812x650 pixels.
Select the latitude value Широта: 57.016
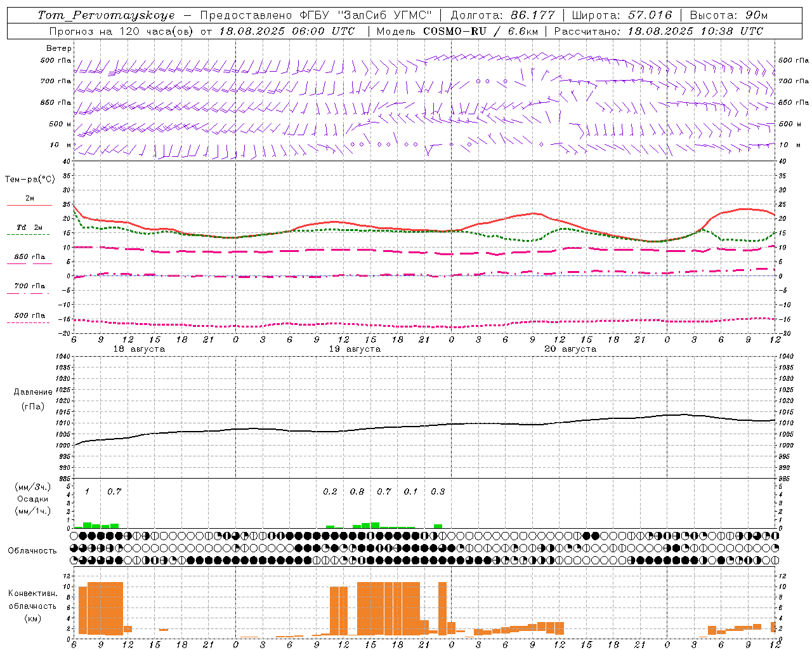coord(622,15)
